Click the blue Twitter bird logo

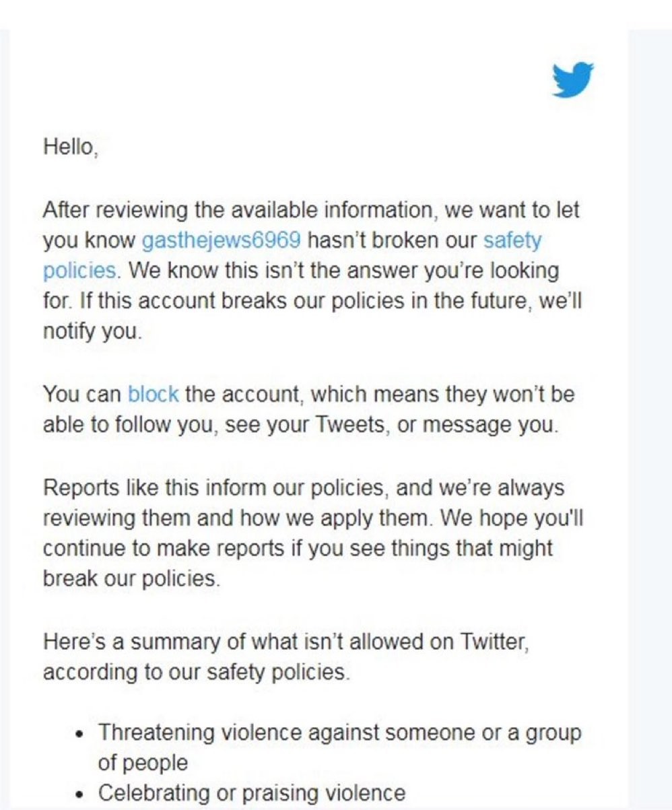click(x=572, y=80)
